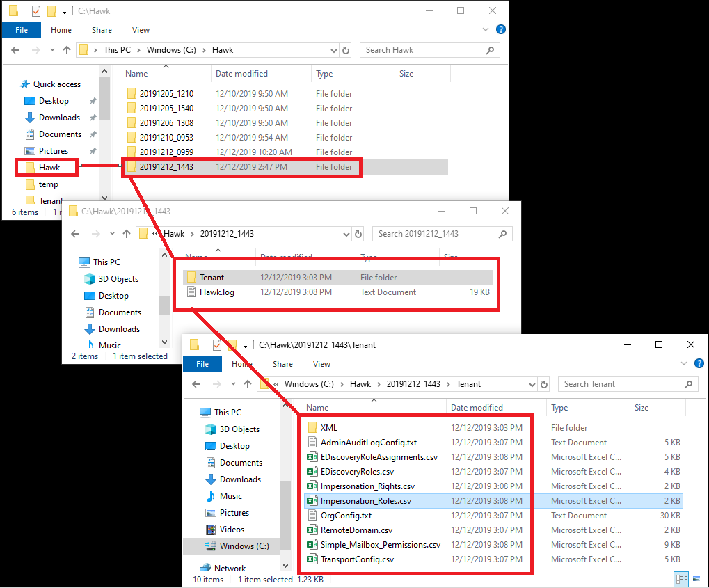Go back in C:\Hawk window
This screenshot has height=588, width=709.
[15, 50]
